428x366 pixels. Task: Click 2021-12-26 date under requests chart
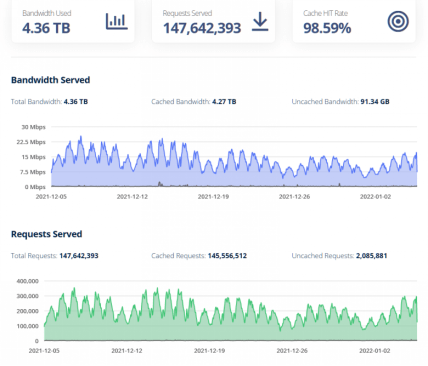292,351
